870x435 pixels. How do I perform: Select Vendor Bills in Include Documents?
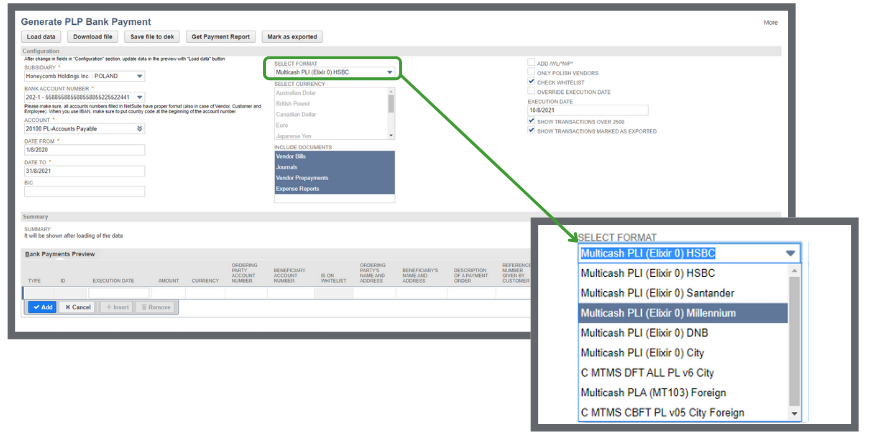pos(335,156)
